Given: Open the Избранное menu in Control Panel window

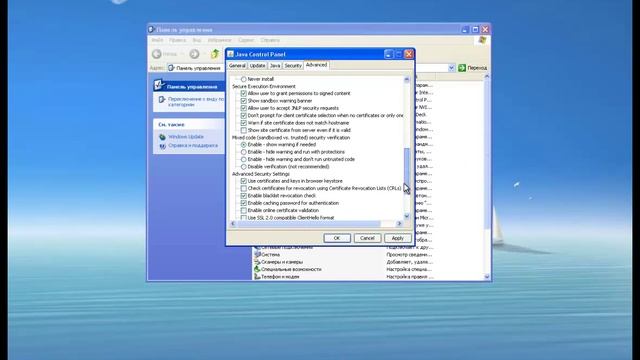Looking at the screenshot, I should pos(219,40).
